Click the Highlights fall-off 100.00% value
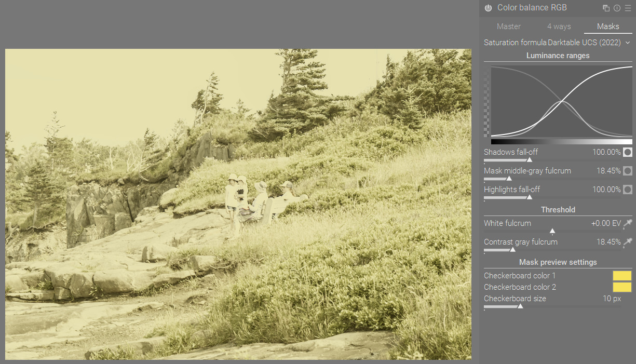The image size is (636, 364). tap(606, 190)
